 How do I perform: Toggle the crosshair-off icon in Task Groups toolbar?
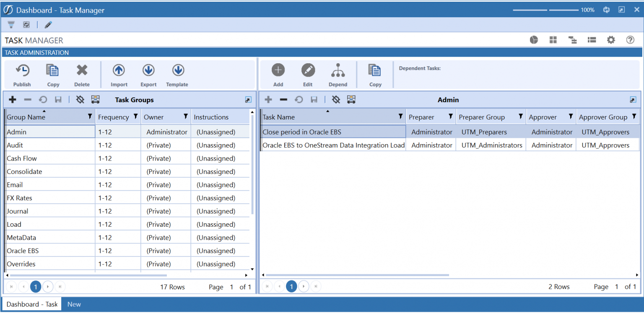pos(80,99)
